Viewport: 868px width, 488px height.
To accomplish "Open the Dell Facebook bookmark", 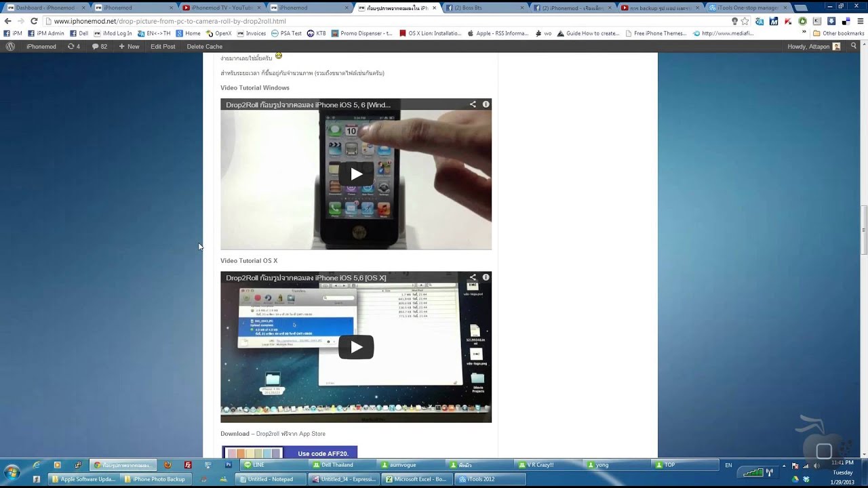I will pyautogui.click(x=79, y=33).
